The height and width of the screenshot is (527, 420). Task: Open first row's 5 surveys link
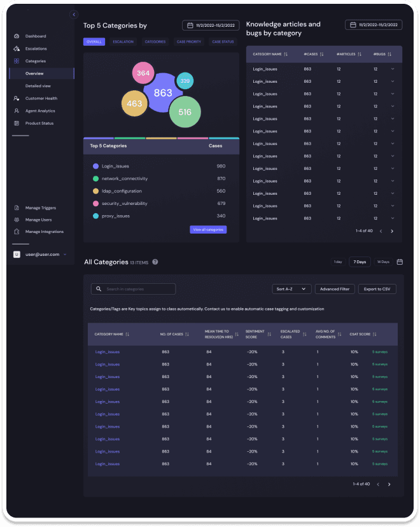tap(380, 352)
